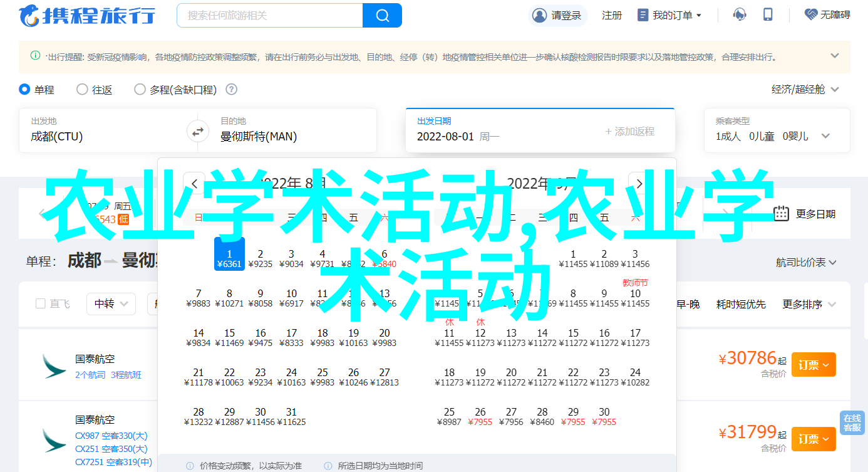Viewport: 868px width, 472px height.
Task: Check the 直飞 direct flight checkbox
Action: [41, 303]
